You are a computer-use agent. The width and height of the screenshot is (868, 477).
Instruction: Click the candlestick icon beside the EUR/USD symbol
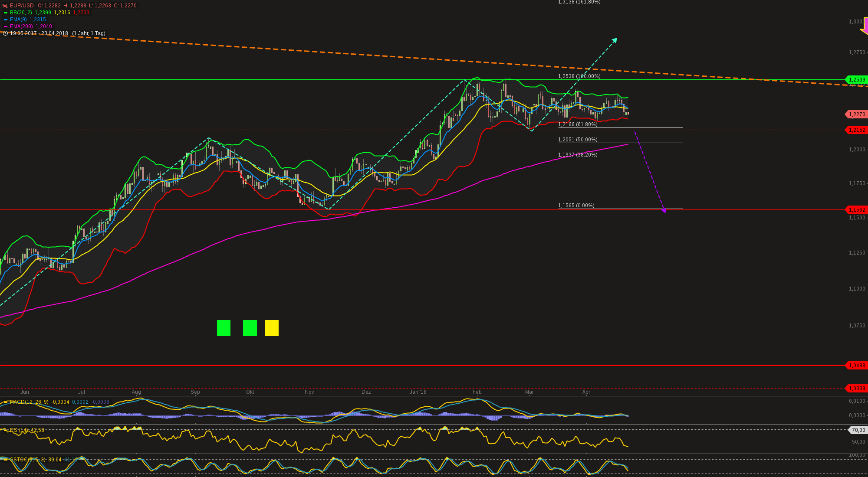pyautogui.click(x=5, y=6)
